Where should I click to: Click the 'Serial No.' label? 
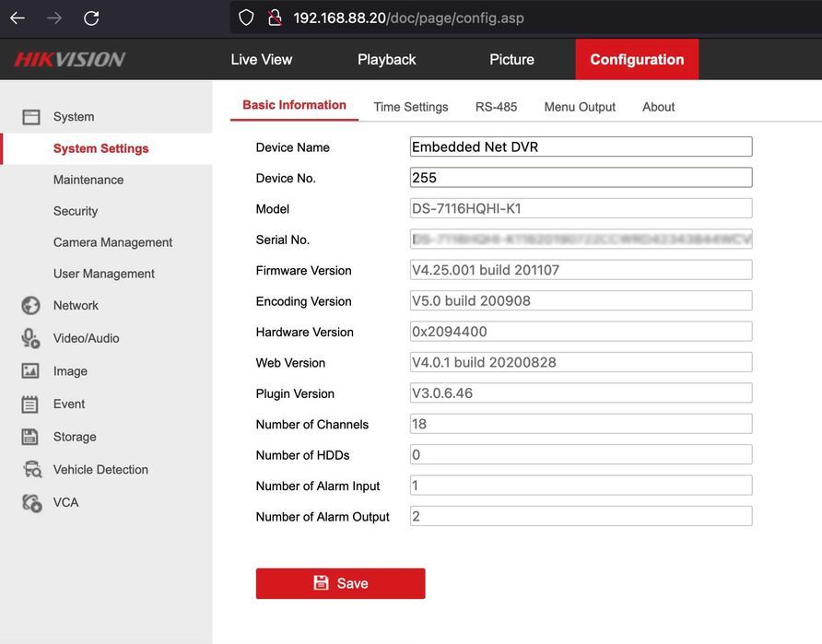pyautogui.click(x=283, y=240)
